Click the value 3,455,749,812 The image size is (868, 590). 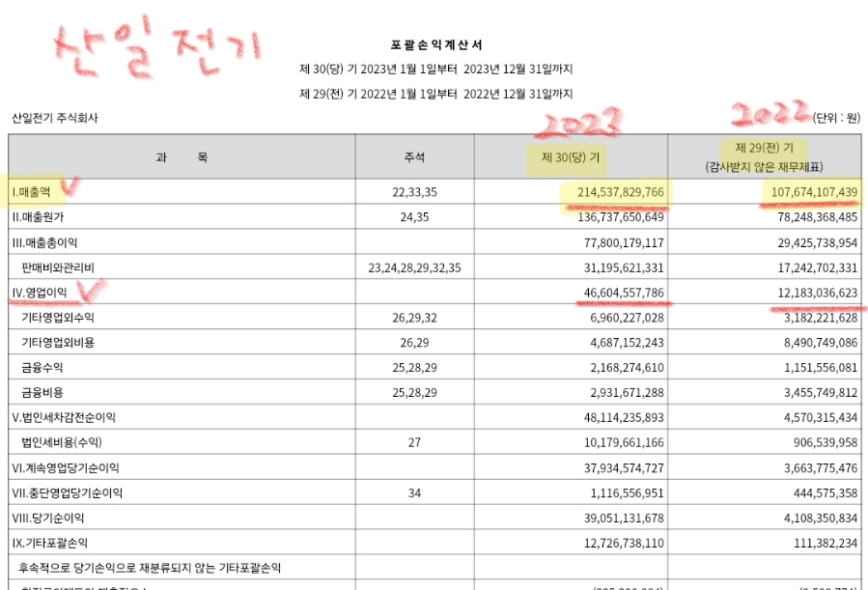click(x=821, y=392)
